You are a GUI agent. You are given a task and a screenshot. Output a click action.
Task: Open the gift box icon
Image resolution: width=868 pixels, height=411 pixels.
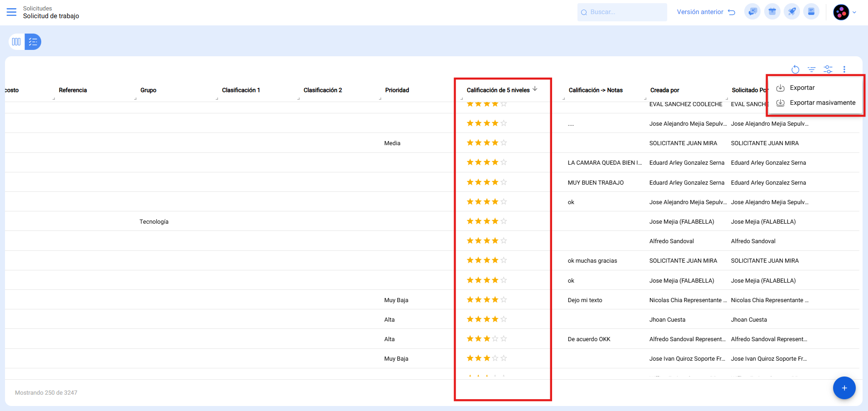tap(772, 12)
